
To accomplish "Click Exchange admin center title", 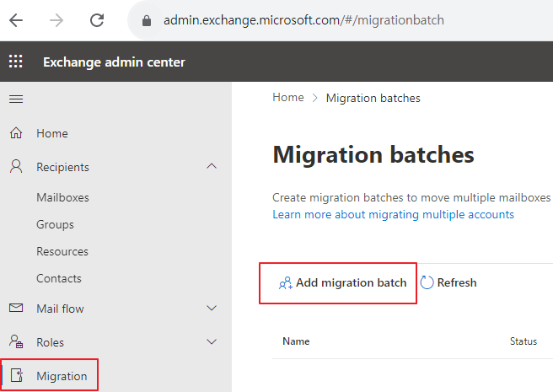I will click(x=114, y=62).
